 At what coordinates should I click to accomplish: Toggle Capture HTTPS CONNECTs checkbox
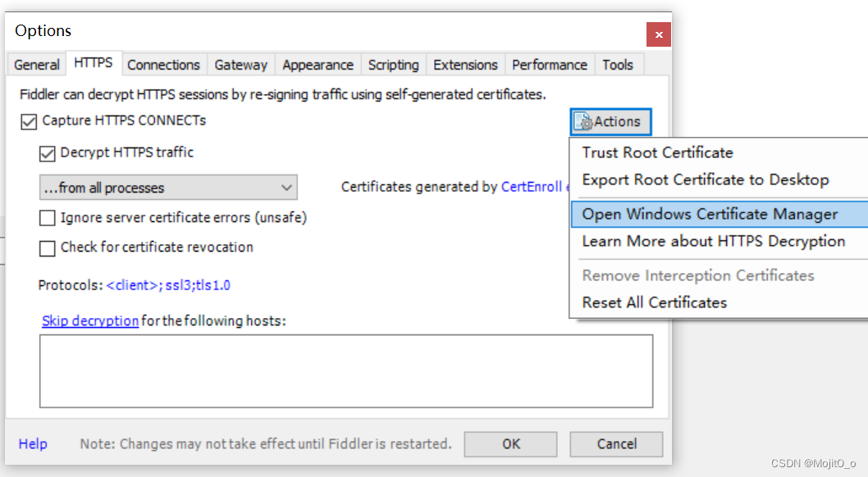pos(29,121)
